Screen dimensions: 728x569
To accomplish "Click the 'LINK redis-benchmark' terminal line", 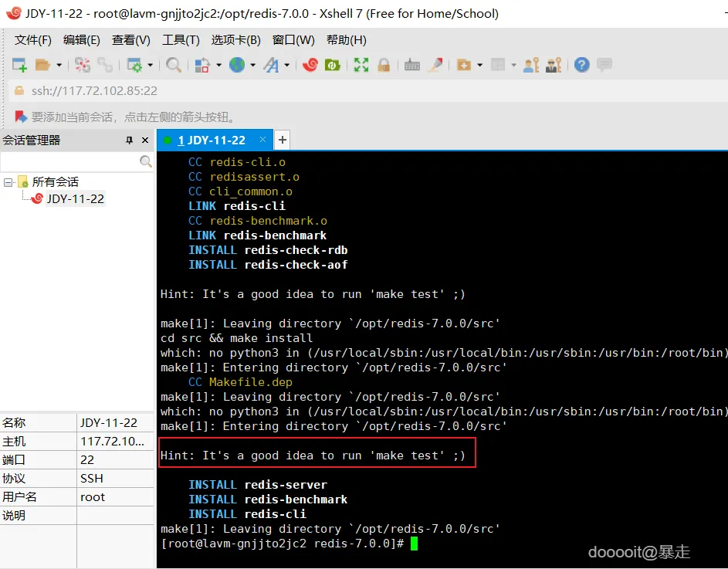I will point(258,235).
